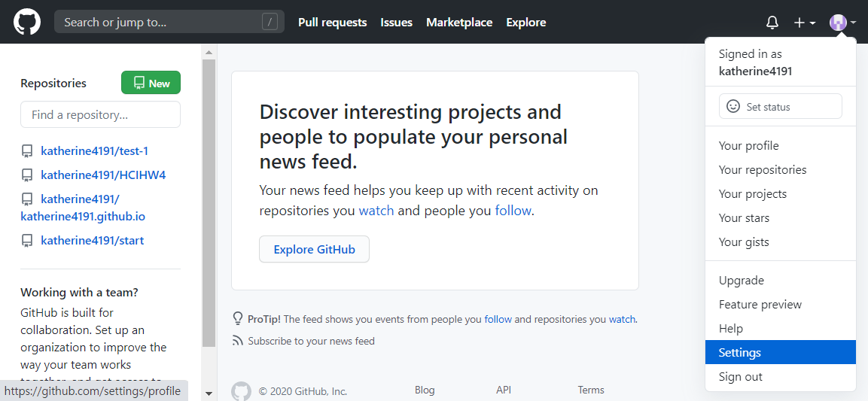Click the 'follow' link in the ProTip
The width and height of the screenshot is (868, 401).
(x=498, y=319)
